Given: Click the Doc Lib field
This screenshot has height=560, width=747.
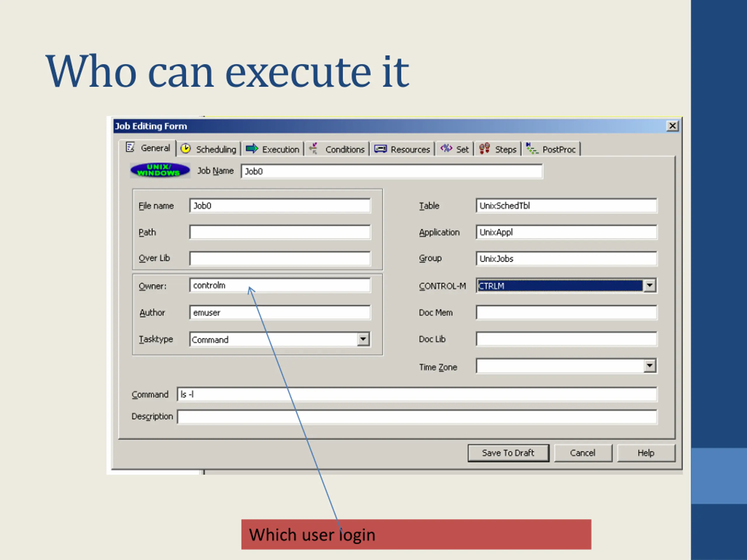Looking at the screenshot, I should tap(566, 339).
